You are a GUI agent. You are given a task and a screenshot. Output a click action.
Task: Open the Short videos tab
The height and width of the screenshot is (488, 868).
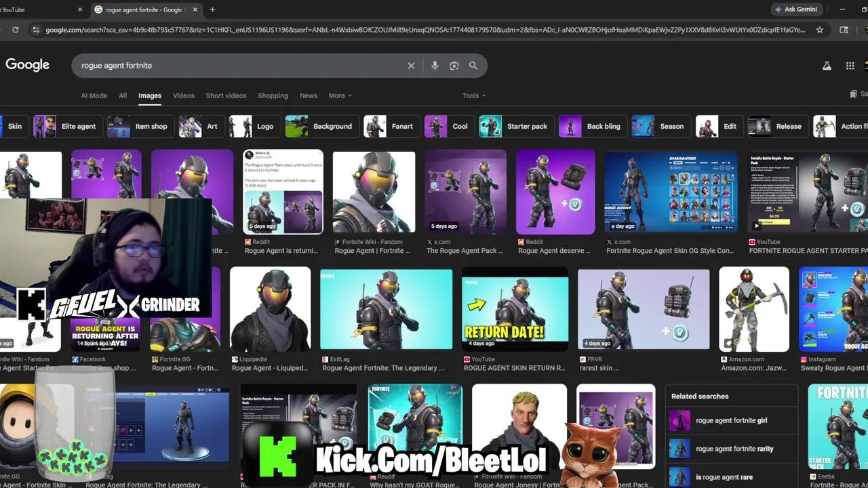coord(226,96)
